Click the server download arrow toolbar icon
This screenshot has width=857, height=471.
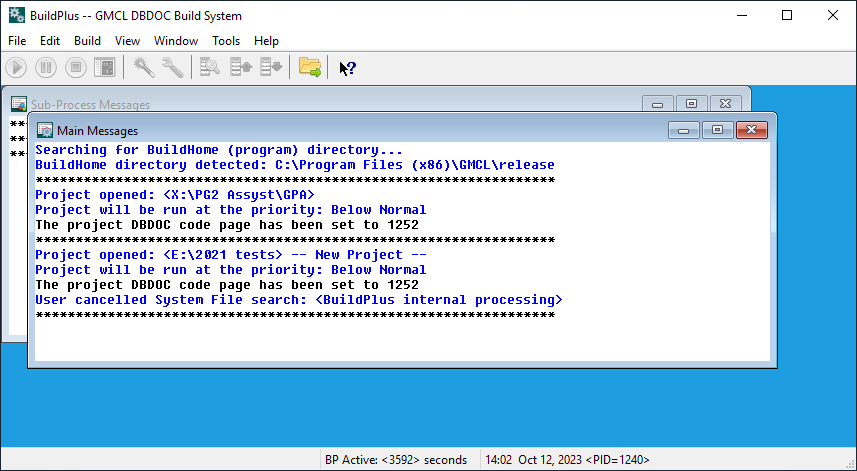270,68
